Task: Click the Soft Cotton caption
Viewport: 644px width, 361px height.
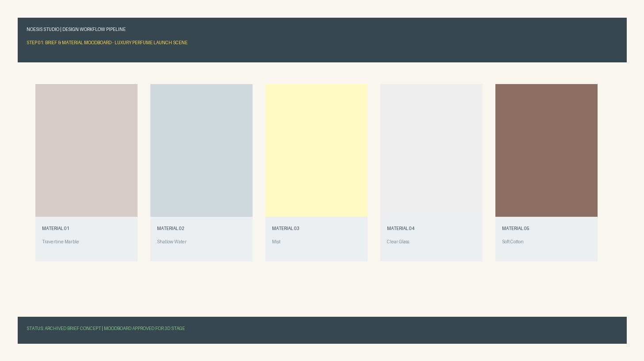Action: coord(513,242)
